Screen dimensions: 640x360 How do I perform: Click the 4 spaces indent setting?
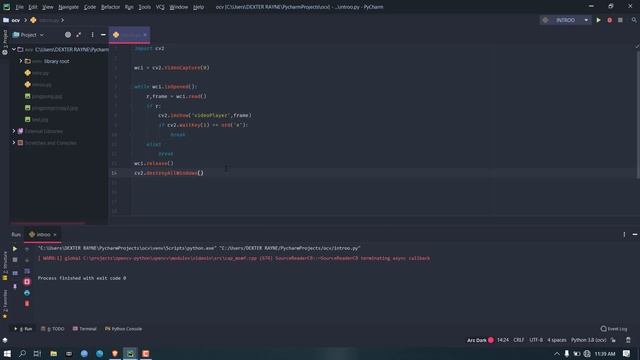click(557, 340)
